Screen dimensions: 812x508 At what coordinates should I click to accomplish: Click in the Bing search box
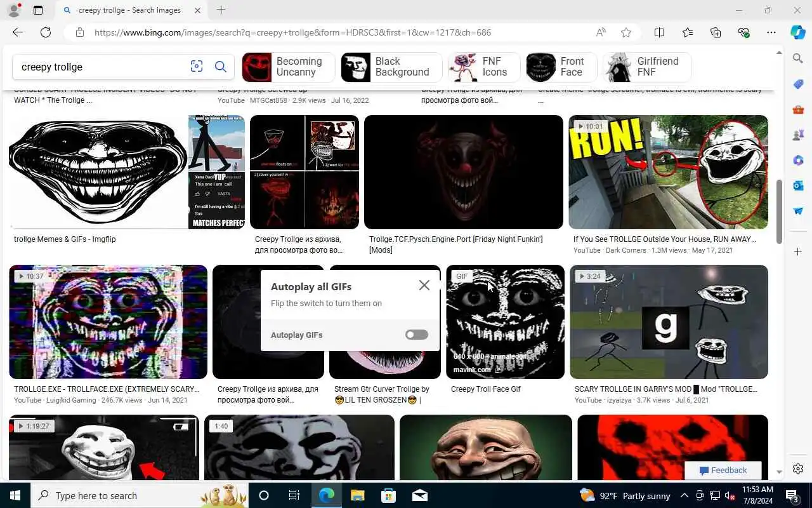(101, 67)
